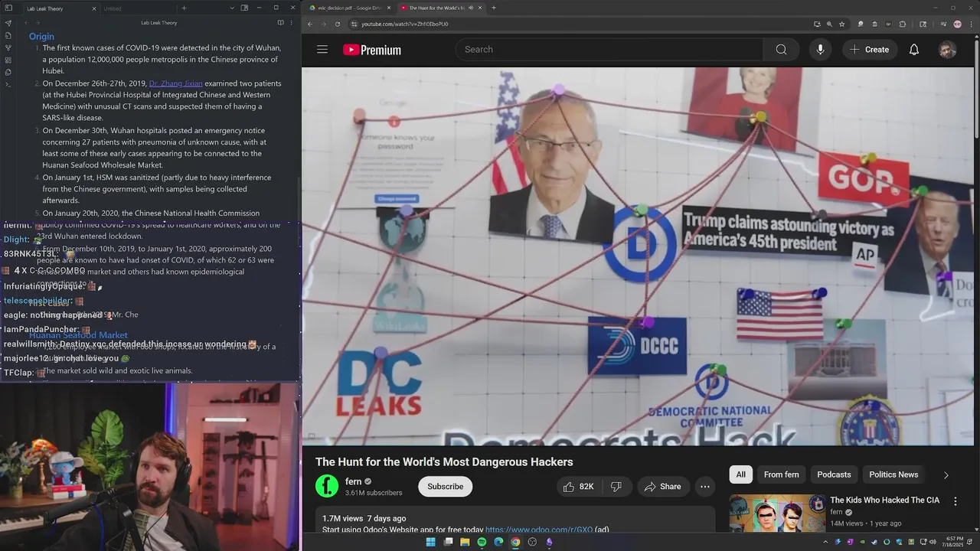Open note more options vertical dots

(x=292, y=23)
